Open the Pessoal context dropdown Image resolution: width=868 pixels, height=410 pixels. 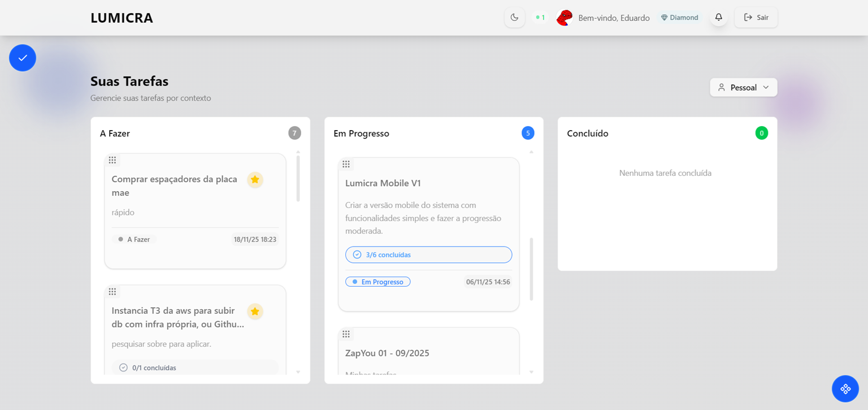743,87
